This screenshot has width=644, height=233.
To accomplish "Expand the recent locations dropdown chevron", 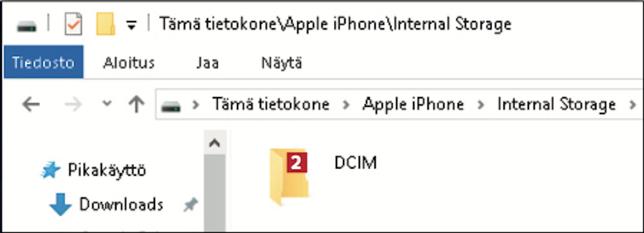I will click(x=107, y=103).
